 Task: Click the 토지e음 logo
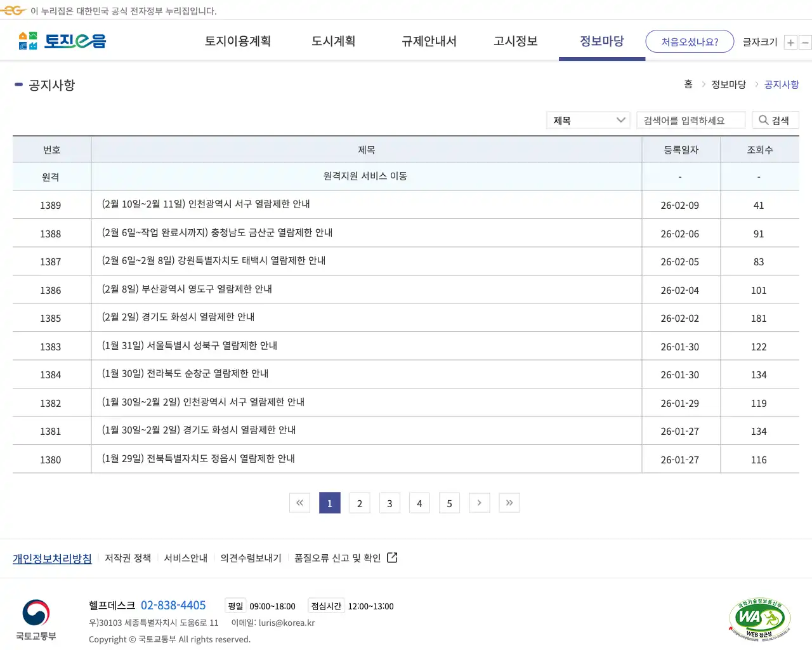[62, 40]
